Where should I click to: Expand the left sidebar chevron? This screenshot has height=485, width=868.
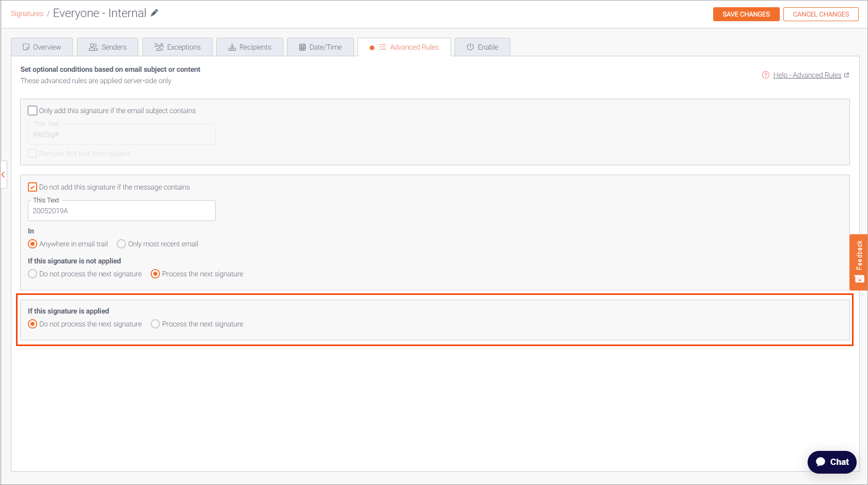click(x=4, y=175)
